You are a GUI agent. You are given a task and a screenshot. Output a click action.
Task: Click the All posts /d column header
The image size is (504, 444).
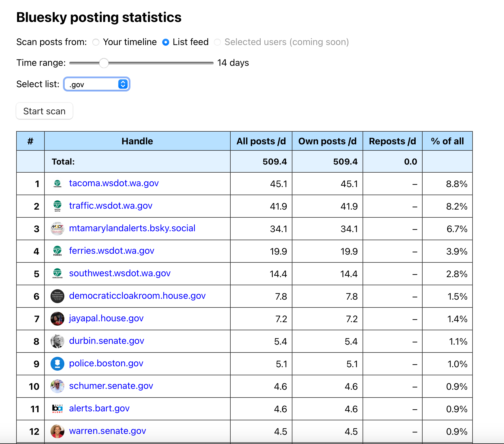pyautogui.click(x=261, y=141)
